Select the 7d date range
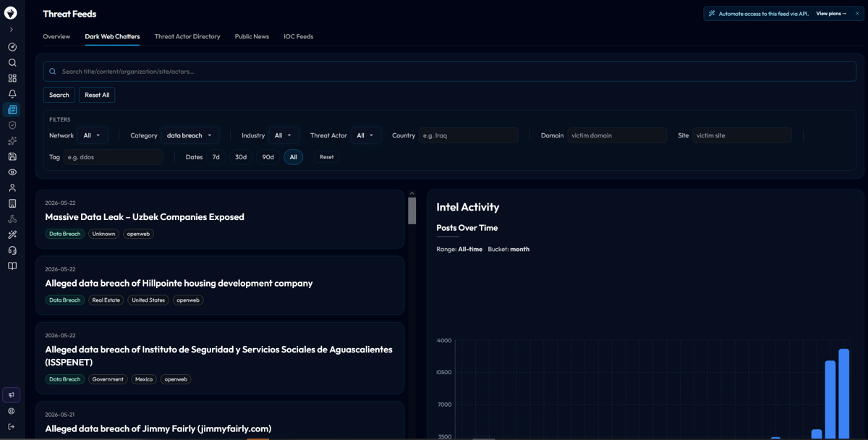868x440 pixels. click(216, 157)
